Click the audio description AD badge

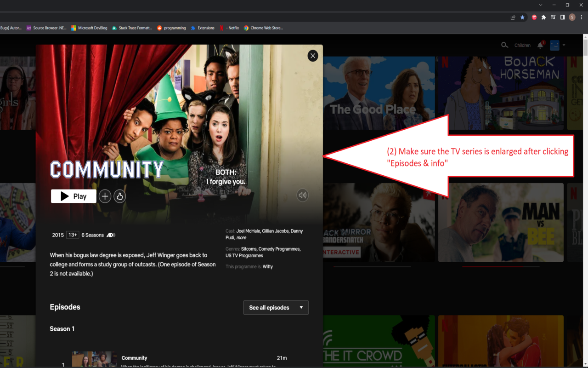click(x=111, y=235)
